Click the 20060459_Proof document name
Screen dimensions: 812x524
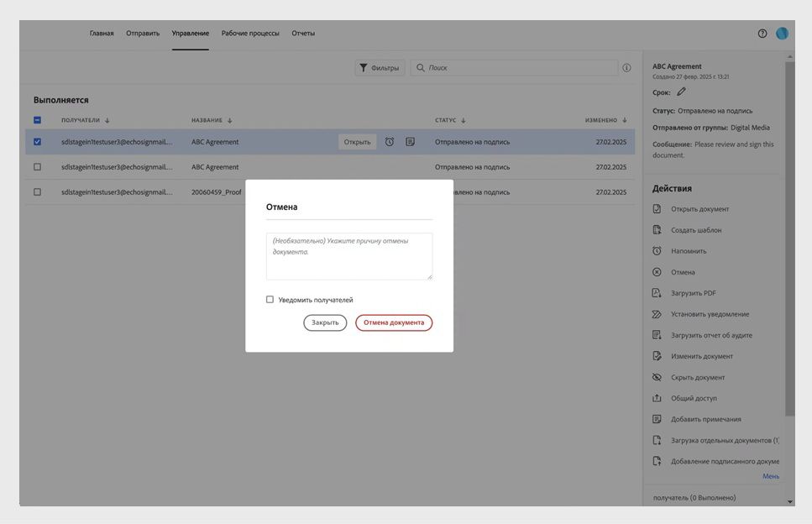[216, 192]
